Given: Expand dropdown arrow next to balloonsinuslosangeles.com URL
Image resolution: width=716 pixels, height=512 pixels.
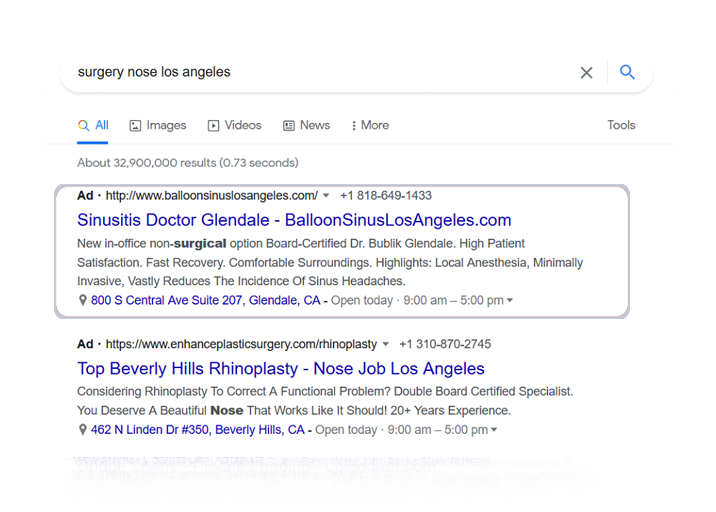Looking at the screenshot, I should pos(326,196).
